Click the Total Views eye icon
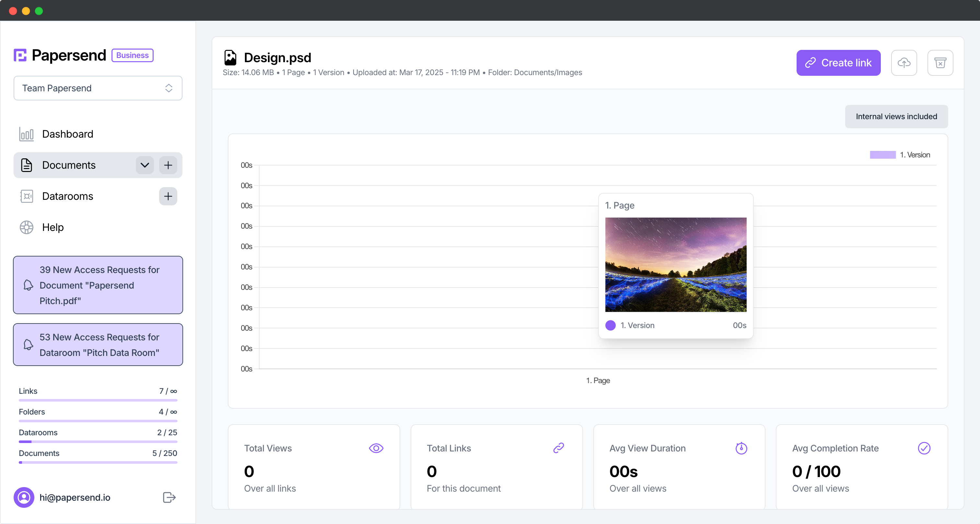Image resolution: width=980 pixels, height=524 pixels. click(376, 448)
